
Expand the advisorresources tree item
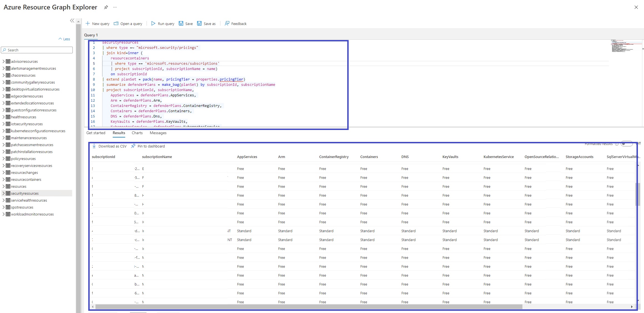pyautogui.click(x=4, y=61)
